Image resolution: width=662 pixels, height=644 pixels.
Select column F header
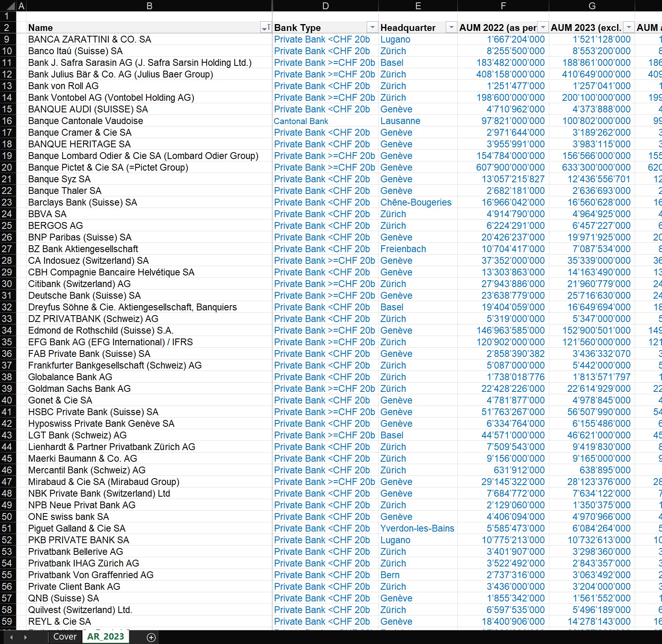pyautogui.click(x=503, y=6)
